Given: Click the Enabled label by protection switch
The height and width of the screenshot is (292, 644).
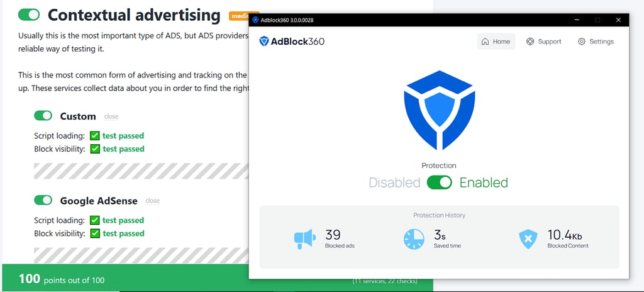Looking at the screenshot, I should pos(484,182).
